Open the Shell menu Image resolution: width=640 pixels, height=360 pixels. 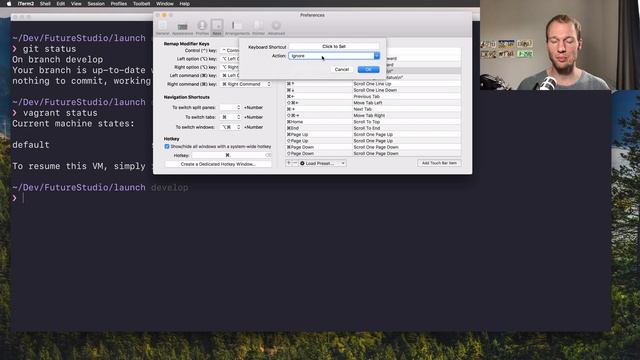pos(45,4)
